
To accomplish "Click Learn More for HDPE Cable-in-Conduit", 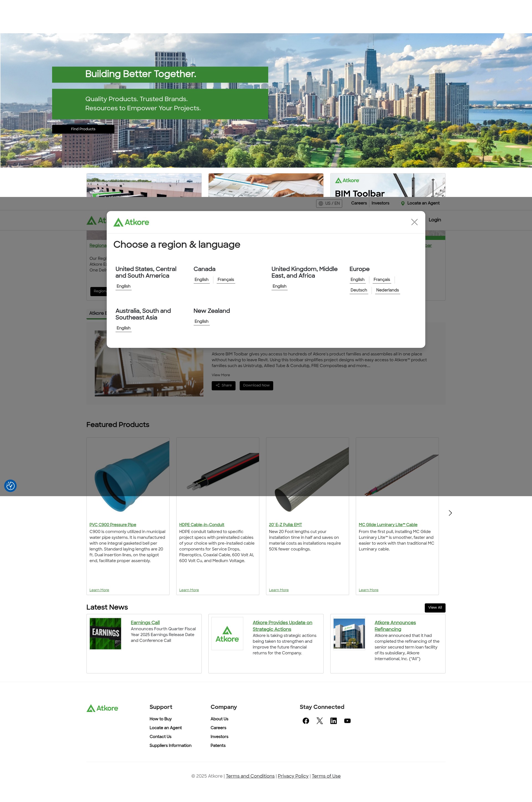I will point(189,590).
